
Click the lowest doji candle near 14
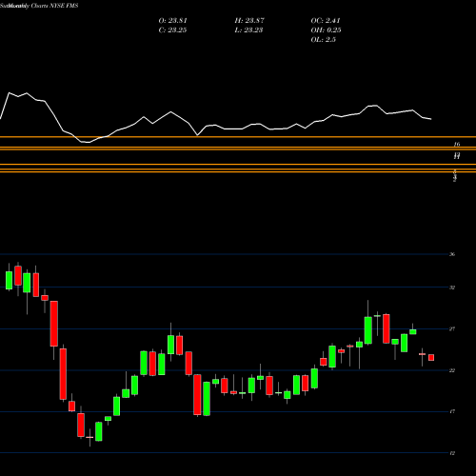89,437
